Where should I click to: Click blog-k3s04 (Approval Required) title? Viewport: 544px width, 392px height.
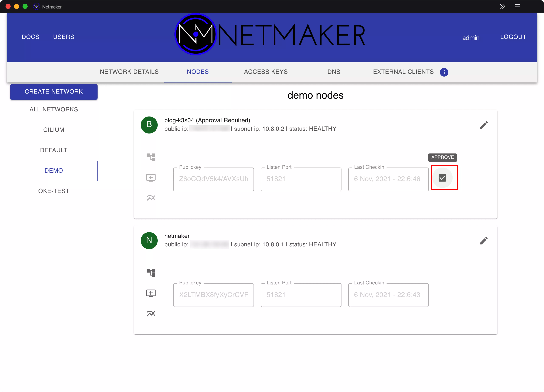click(x=207, y=120)
